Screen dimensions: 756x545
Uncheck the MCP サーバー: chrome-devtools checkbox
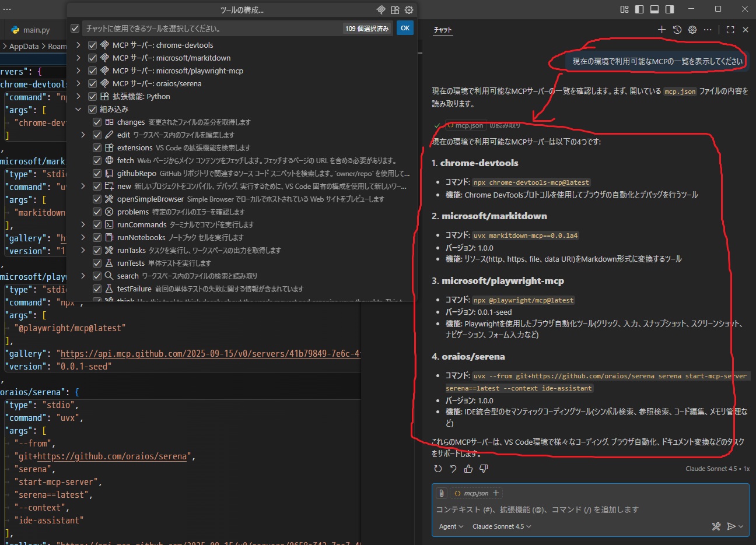(x=92, y=44)
